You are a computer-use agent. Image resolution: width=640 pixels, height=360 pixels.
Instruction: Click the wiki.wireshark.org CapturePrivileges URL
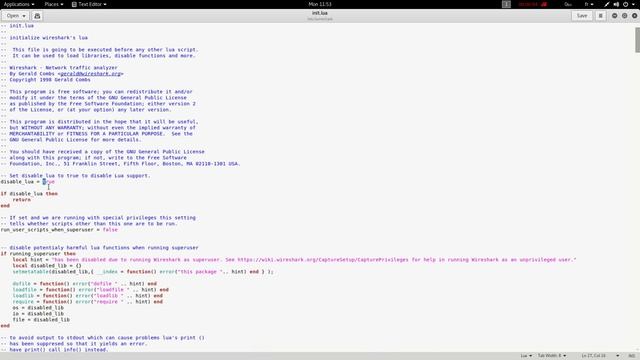[x=323, y=260]
